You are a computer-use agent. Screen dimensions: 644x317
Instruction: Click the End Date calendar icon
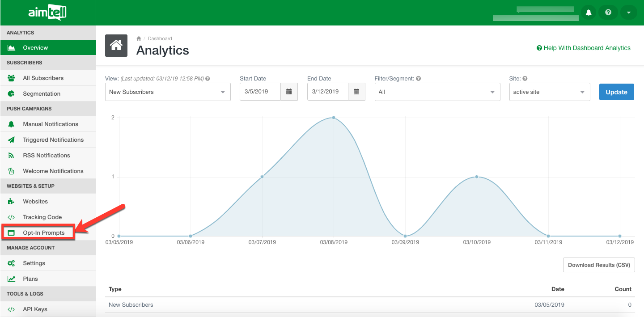(x=356, y=92)
